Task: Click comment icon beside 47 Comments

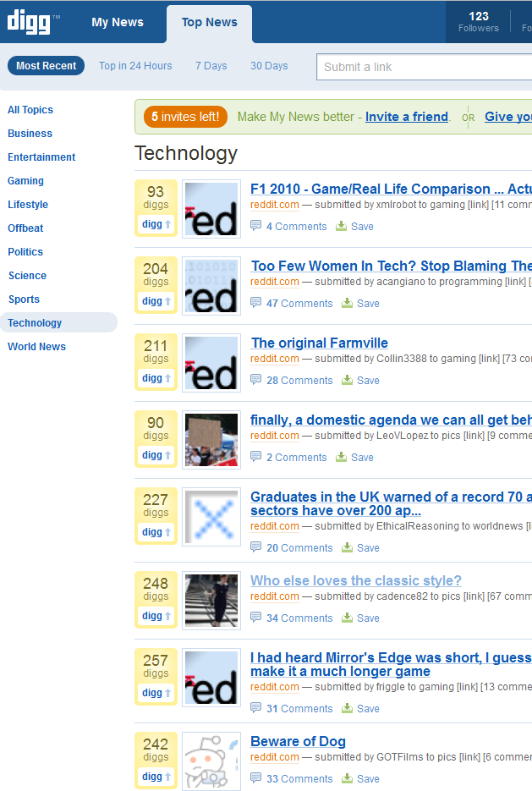Action: tap(256, 303)
